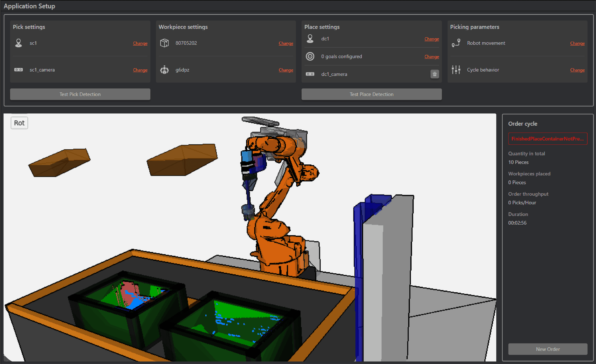Click the dc1_camera camera icon

[x=310, y=74]
